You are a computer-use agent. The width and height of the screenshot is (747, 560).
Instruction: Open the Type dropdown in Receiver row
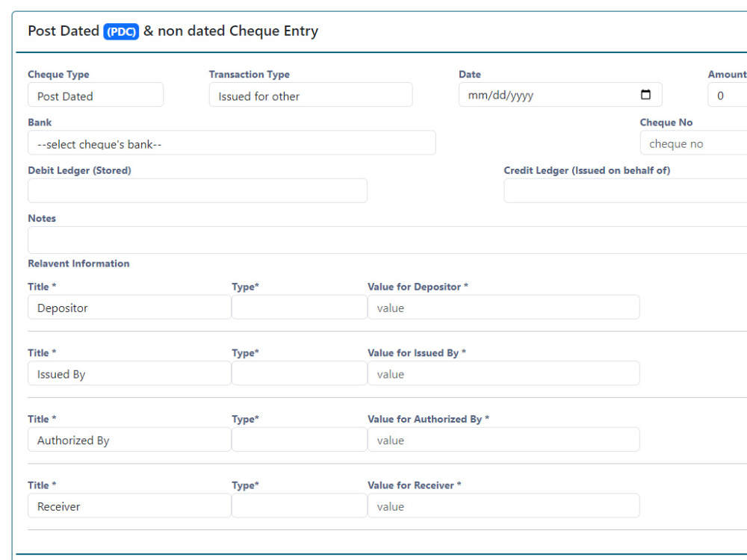300,505
